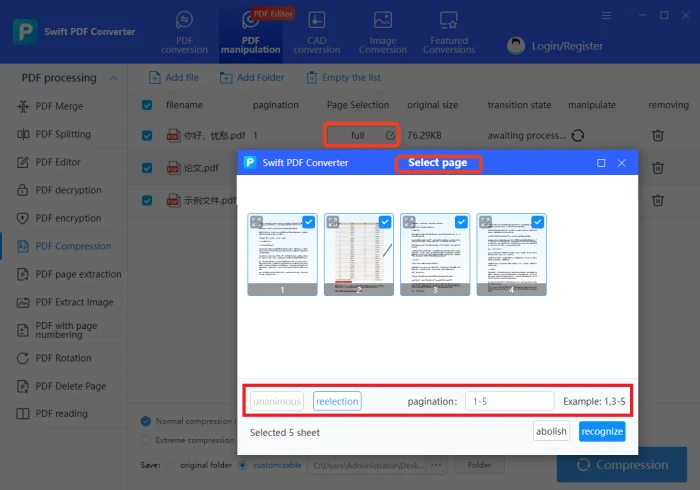Click the Add file button

pos(174,78)
